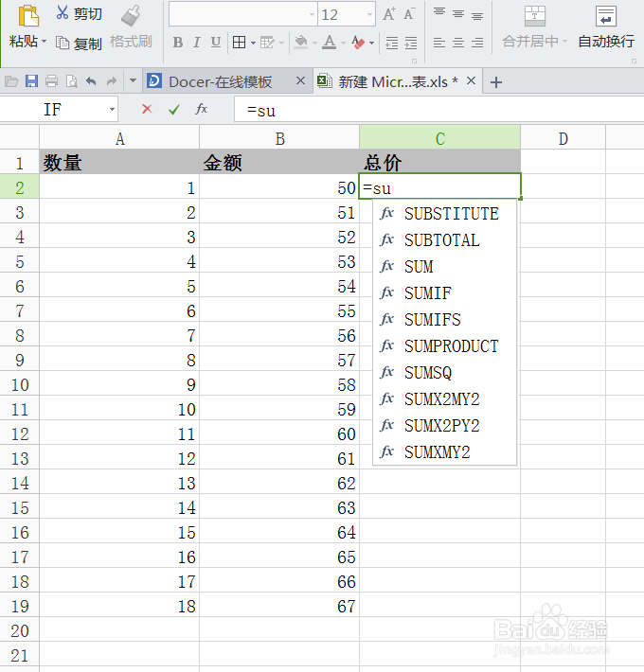Open the Paste options dropdown arrow
The width and height of the screenshot is (644, 672).
[x=44, y=42]
